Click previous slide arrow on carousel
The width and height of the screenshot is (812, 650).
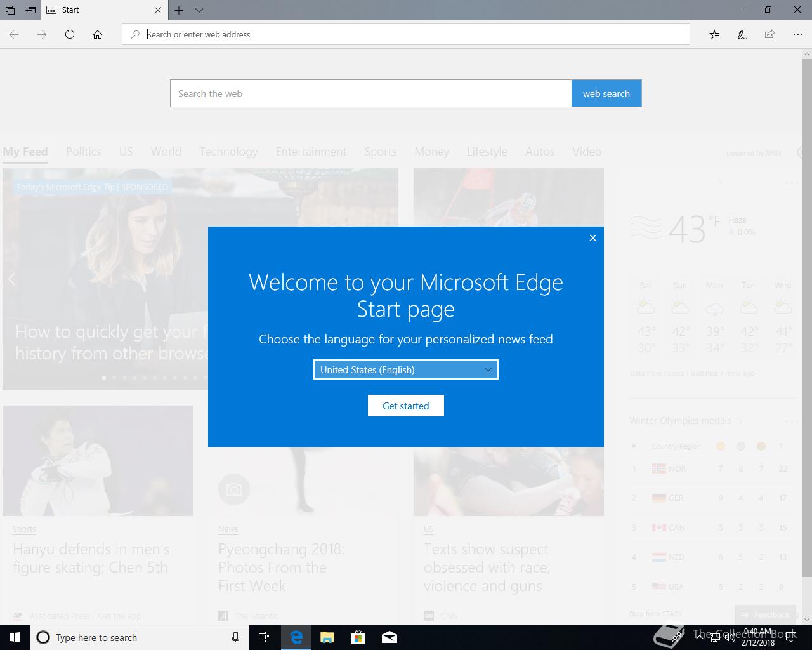point(11,279)
